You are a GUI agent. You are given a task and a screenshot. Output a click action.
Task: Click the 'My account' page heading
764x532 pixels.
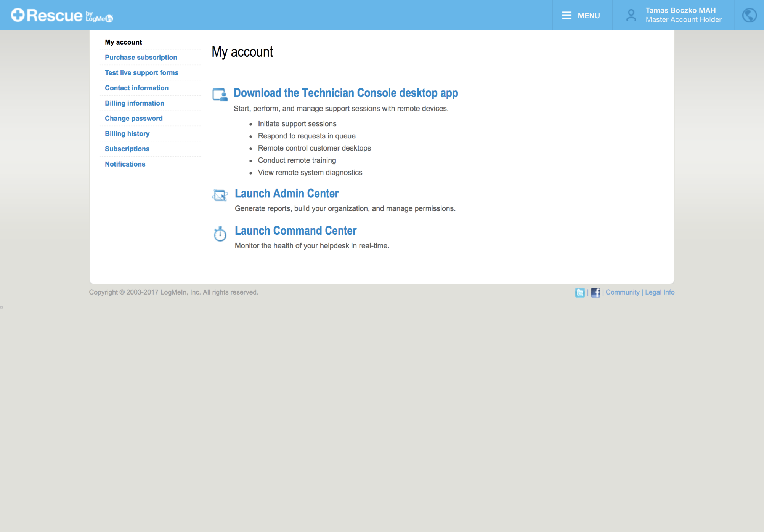[242, 52]
